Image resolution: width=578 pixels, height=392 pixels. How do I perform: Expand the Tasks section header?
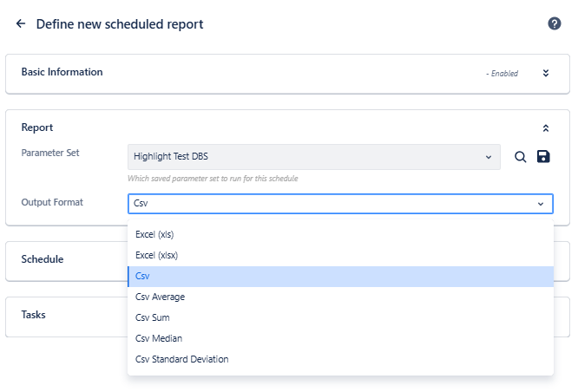34,315
